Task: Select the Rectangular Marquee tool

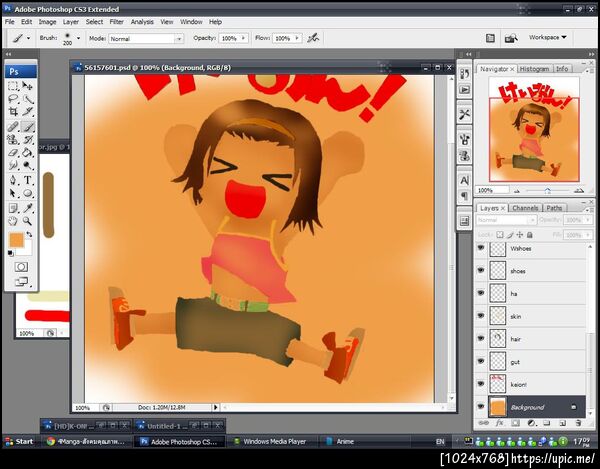Action: click(13, 86)
